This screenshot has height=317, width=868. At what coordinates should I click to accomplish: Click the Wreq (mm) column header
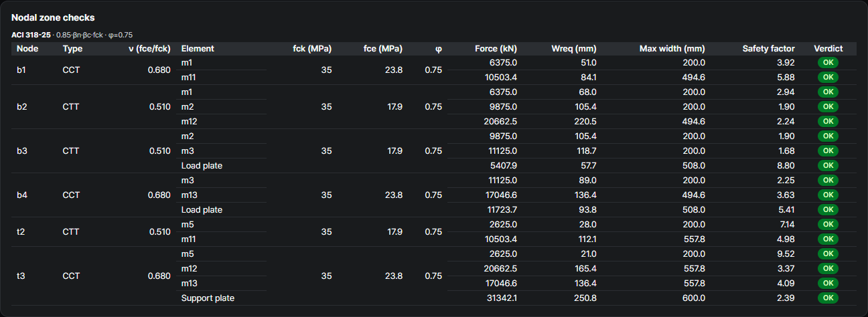(574, 48)
